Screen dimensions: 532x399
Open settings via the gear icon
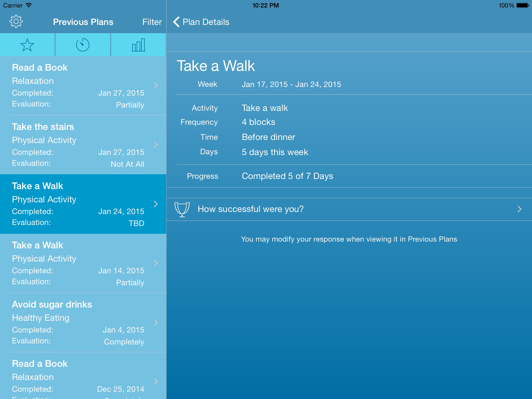[16, 22]
